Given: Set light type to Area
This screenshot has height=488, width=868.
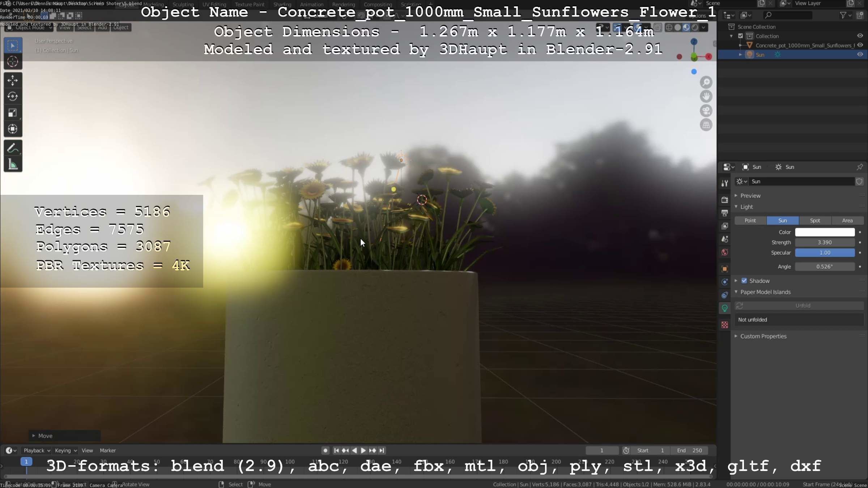Looking at the screenshot, I should coord(847,221).
